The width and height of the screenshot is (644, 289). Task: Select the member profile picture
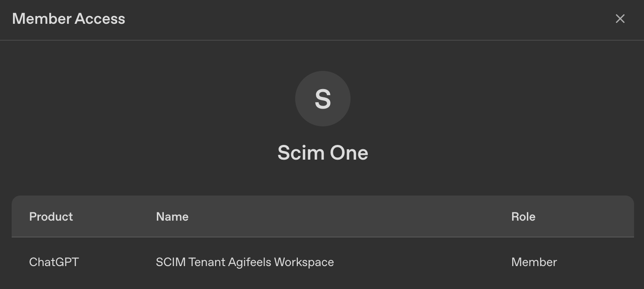pos(322,98)
